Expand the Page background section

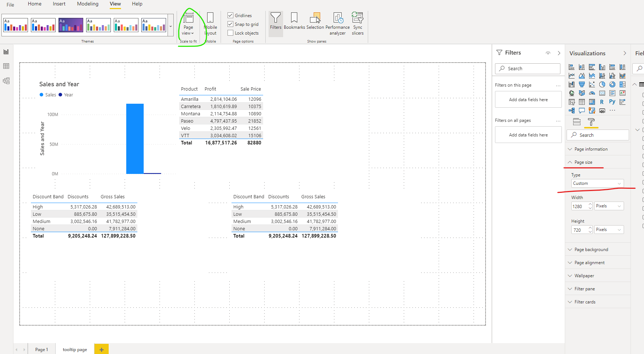point(598,250)
